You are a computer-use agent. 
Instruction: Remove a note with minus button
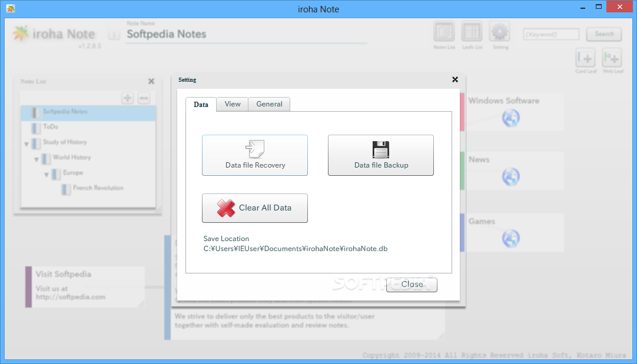144,98
